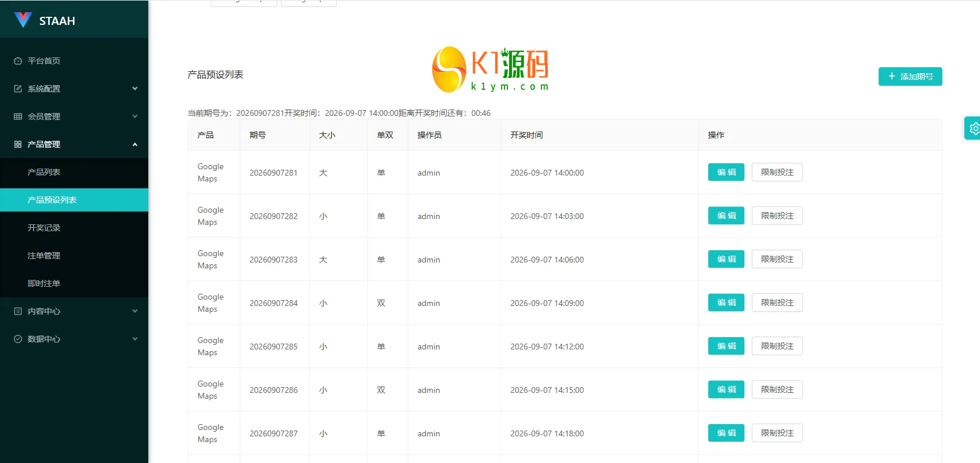Viewport: 980px width, 463px height.
Task: Click period number 20260907284 cell
Action: coord(273,303)
